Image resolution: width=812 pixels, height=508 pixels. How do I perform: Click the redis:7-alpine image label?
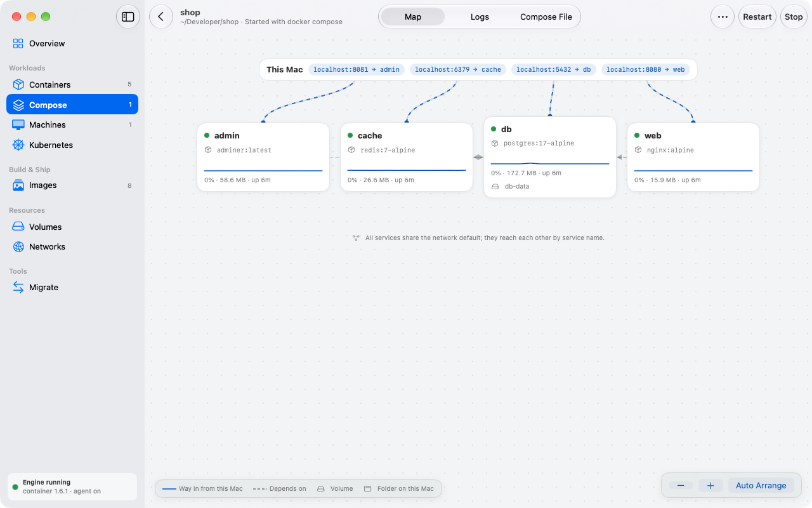point(386,150)
